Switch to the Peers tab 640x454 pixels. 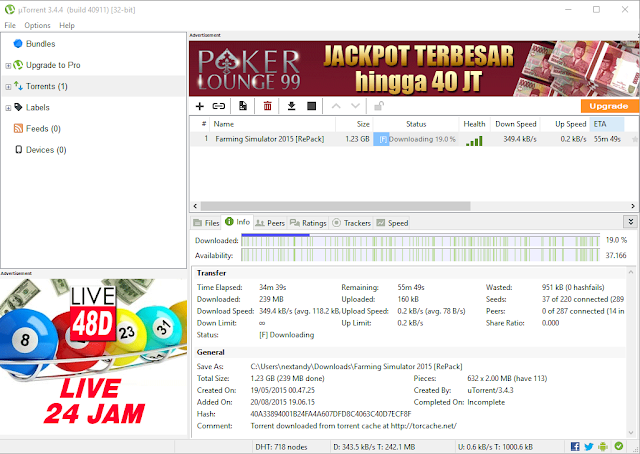[270, 223]
